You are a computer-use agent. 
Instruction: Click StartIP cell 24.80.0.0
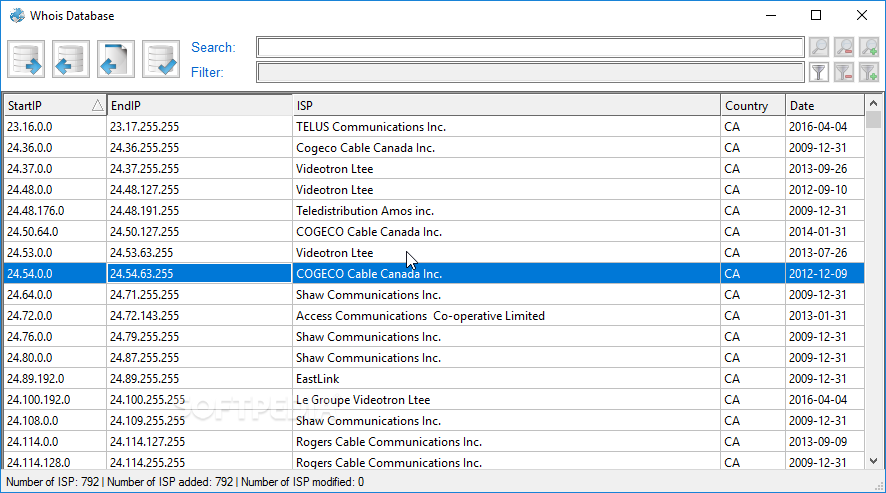pos(55,357)
